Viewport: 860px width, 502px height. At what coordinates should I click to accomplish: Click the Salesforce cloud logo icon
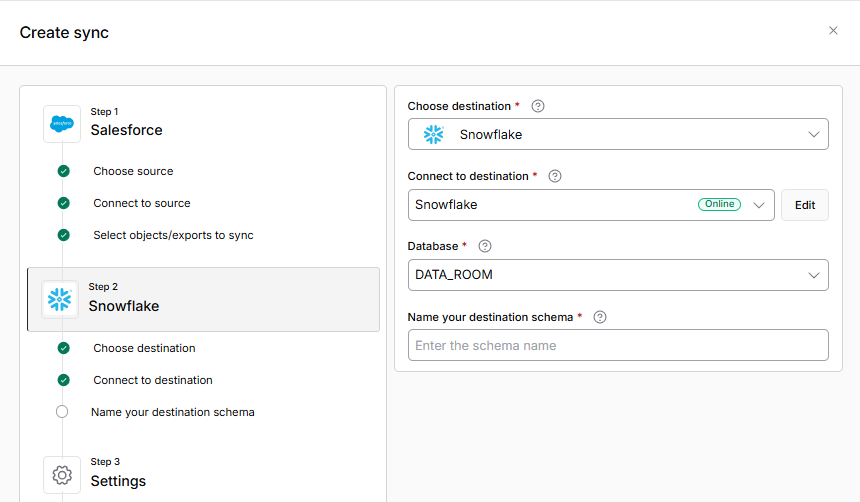62,124
